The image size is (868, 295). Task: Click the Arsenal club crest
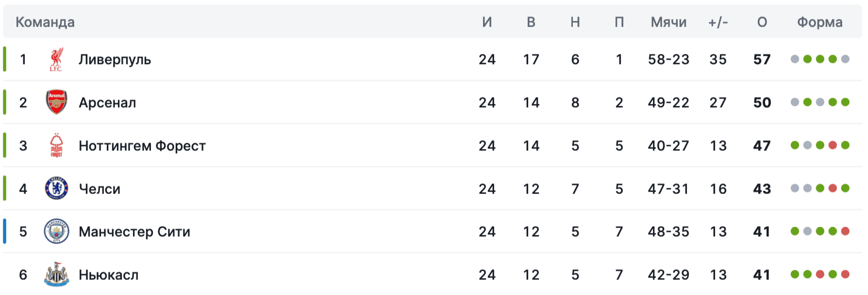(x=56, y=102)
